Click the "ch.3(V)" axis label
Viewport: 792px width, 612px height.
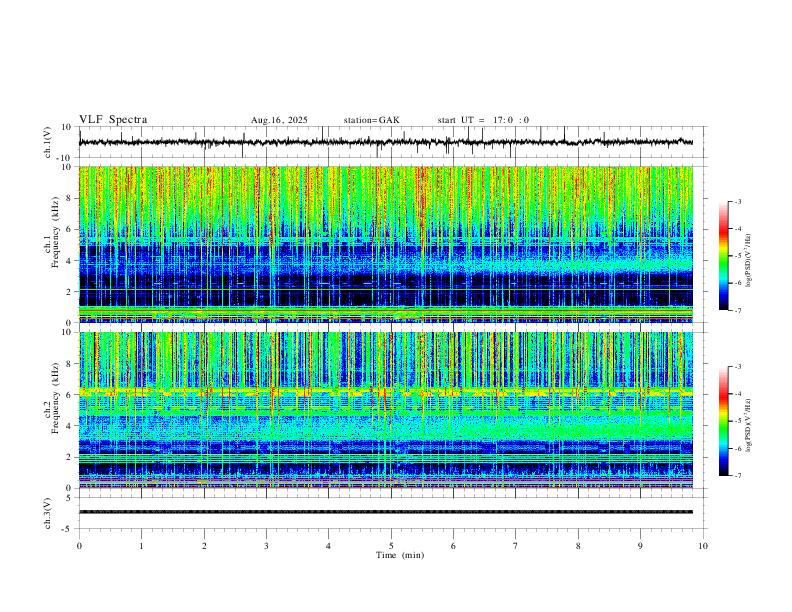(x=48, y=513)
